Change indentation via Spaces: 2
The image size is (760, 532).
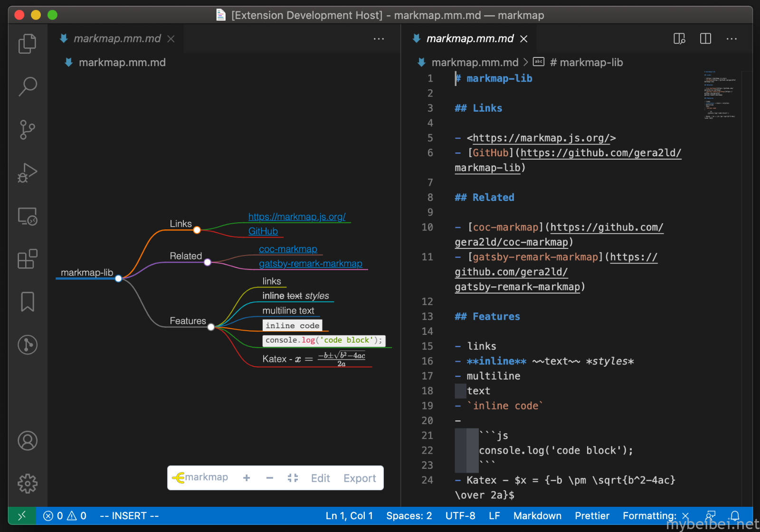[x=409, y=516]
